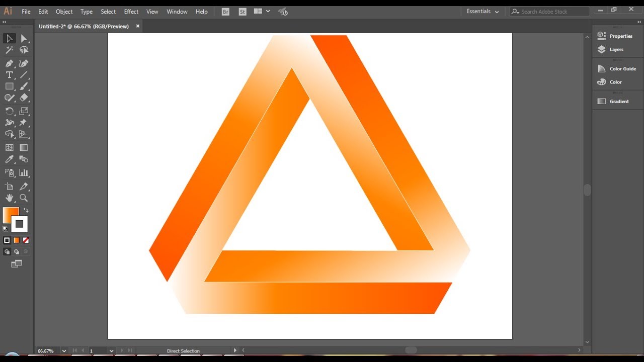This screenshot has width=644, height=362.
Task: Select the Gradient tool in toolbar
Action: 24,148
